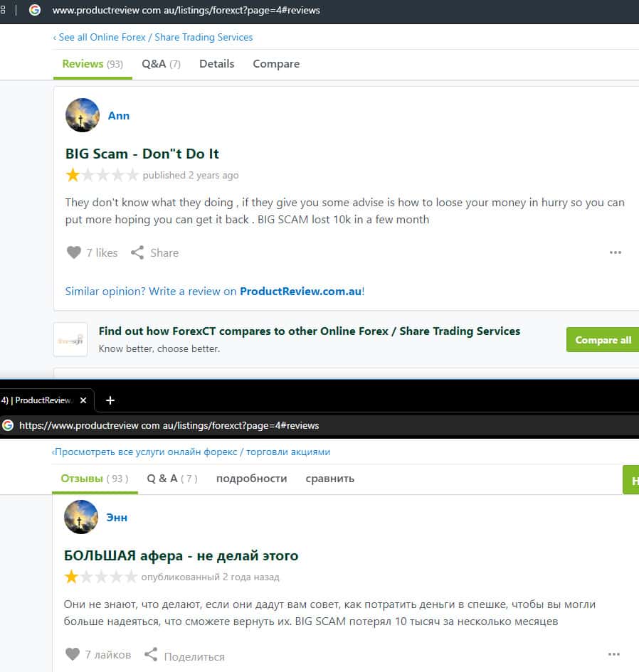Switch to the Reviews (93) tab
This screenshot has width=639, height=672.
tap(93, 64)
